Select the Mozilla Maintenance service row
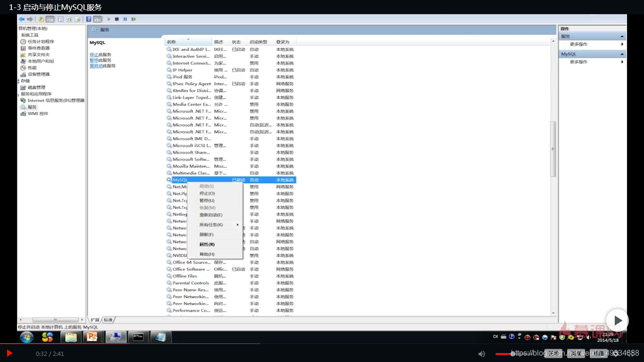The image size is (644, 362). pos(231,166)
